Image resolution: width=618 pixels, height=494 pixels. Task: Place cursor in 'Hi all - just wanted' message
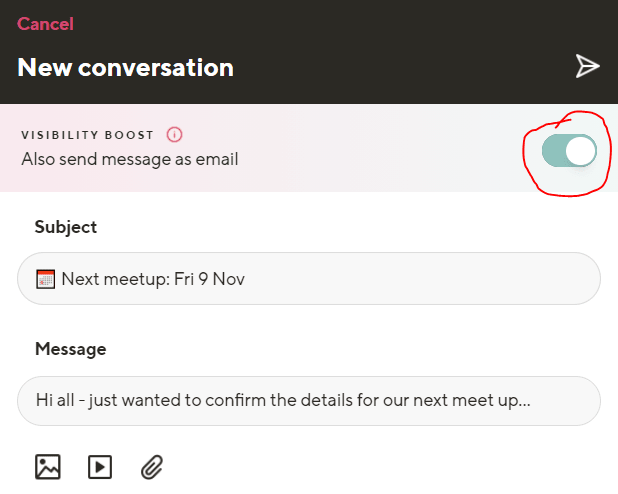point(283,401)
